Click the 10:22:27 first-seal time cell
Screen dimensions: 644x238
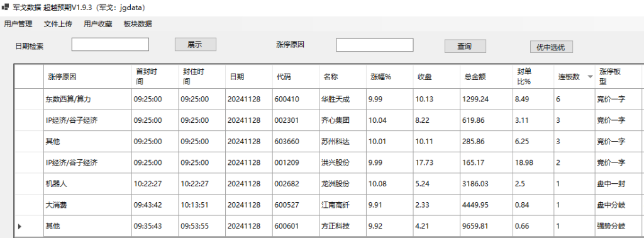click(x=155, y=184)
